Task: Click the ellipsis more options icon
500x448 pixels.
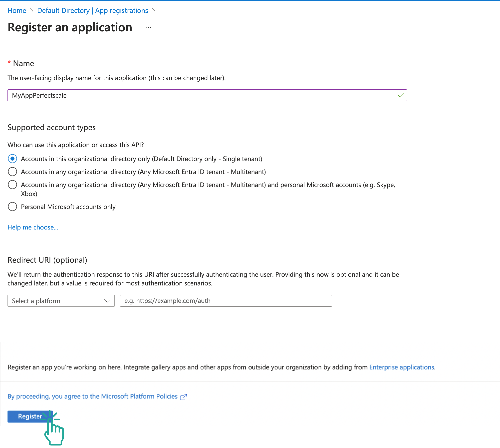Action: (148, 27)
